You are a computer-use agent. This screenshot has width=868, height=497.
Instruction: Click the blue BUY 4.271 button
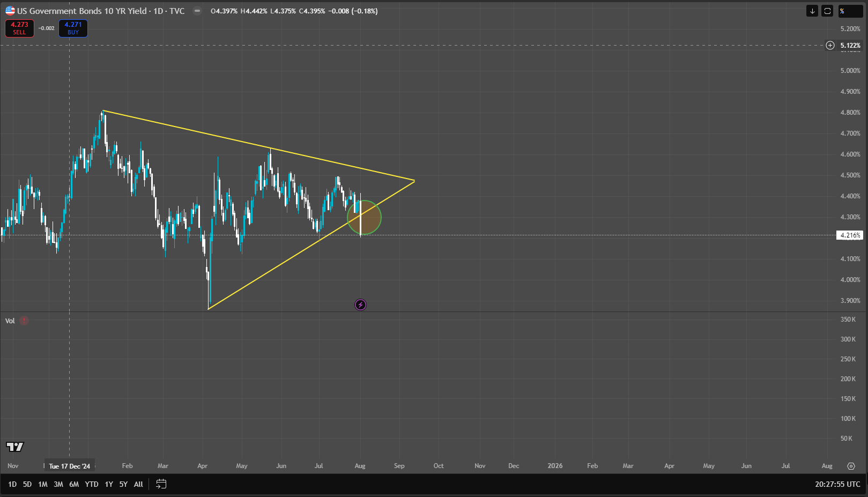[x=73, y=28]
